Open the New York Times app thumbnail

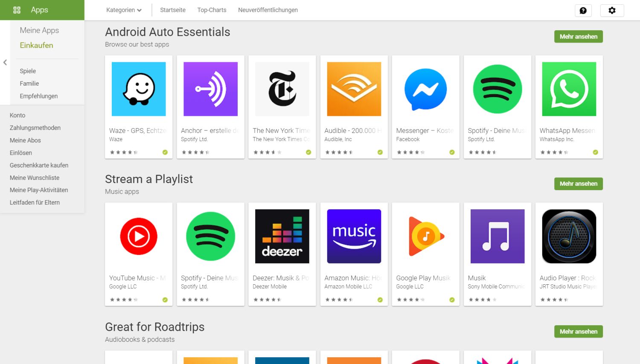[x=282, y=89]
